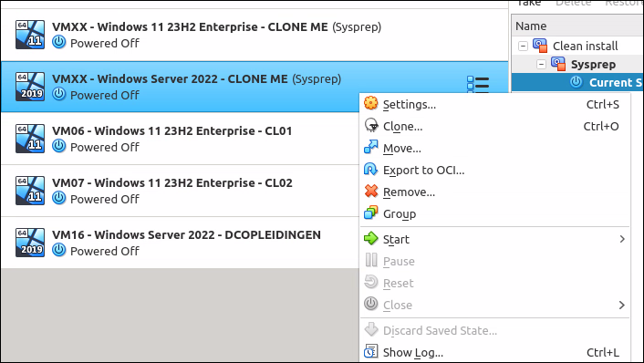This screenshot has height=363, width=644.
Task: Click the orange gear Settings icon
Action: 371,103
